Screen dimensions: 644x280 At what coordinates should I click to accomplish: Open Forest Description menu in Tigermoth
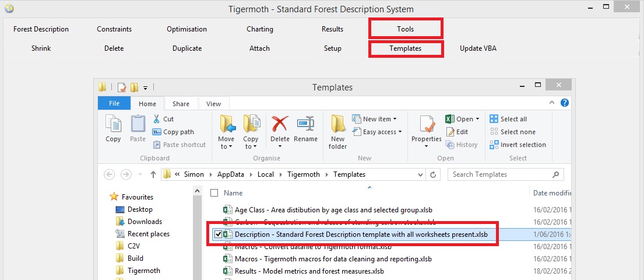coord(41,29)
